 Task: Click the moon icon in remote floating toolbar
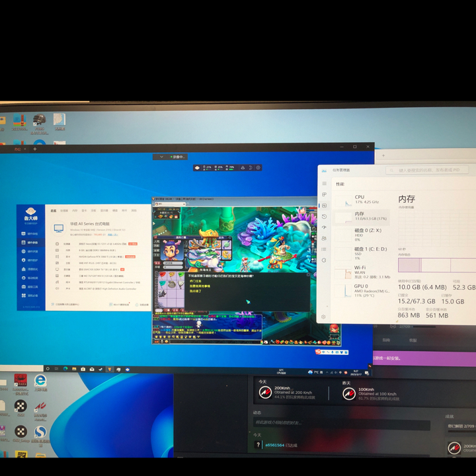tap(251, 167)
